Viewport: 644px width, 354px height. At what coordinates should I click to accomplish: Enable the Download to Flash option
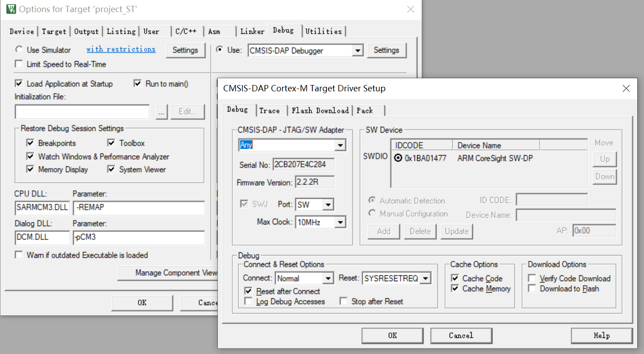point(532,289)
